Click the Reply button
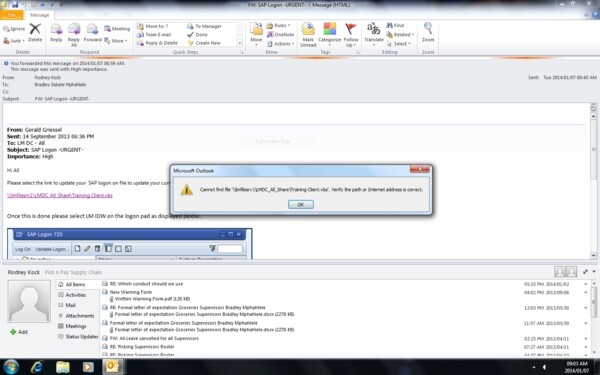This screenshot has height=375, width=600. 56,33
